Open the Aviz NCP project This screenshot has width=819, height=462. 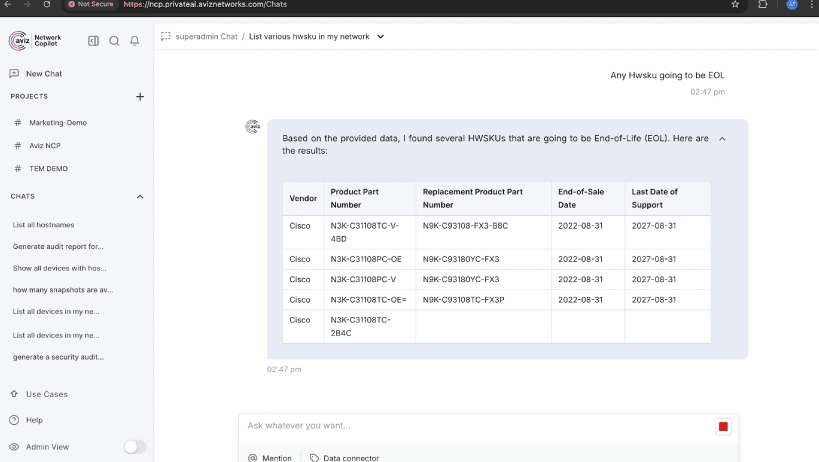(x=45, y=146)
